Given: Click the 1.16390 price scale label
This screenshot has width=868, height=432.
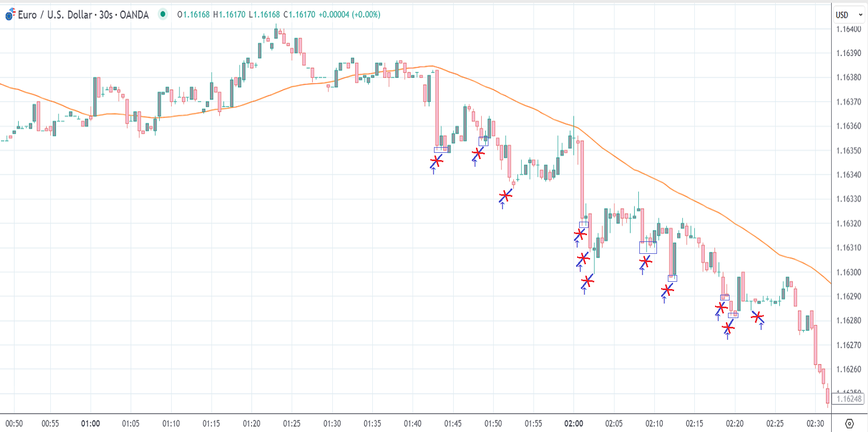Looking at the screenshot, I should click(848, 53).
